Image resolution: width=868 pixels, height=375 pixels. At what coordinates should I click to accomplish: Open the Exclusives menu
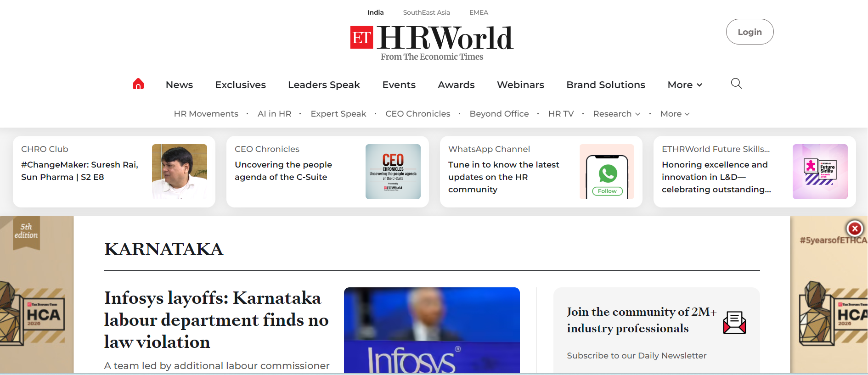click(x=240, y=85)
